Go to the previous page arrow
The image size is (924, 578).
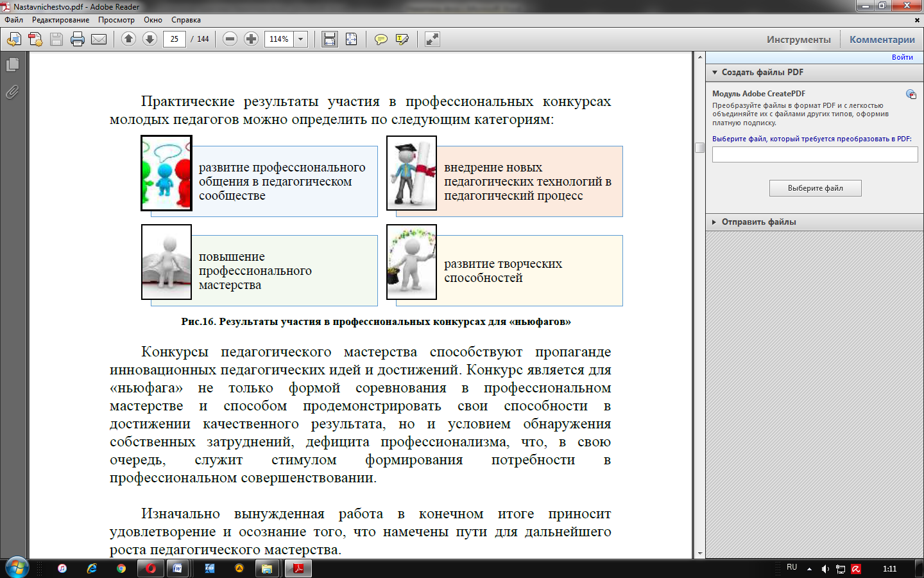[x=128, y=39]
